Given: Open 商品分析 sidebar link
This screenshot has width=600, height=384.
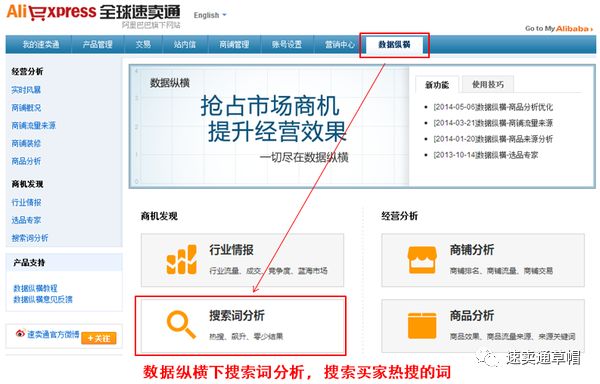Looking at the screenshot, I should pos(26,161).
